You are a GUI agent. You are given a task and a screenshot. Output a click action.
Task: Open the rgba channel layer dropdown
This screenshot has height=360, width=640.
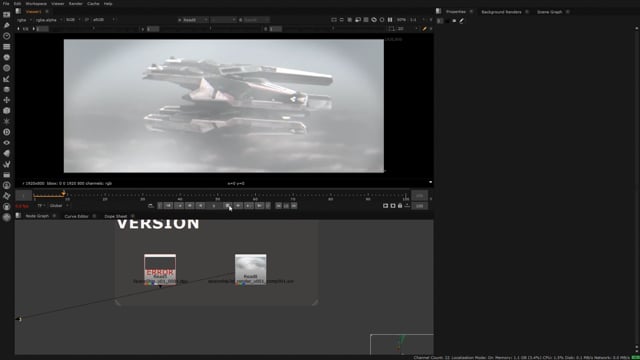(x=24, y=20)
